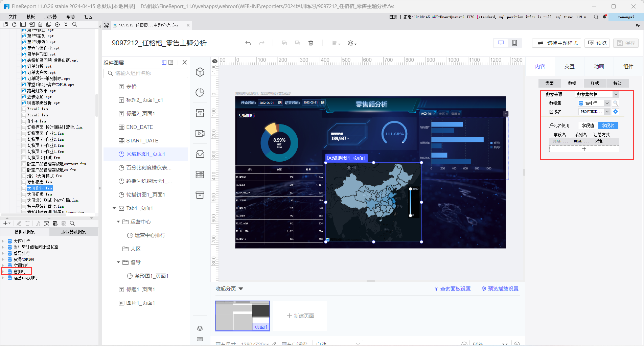Open region name settings gear icon
Viewport: 644px width, 346px height.
616,112
